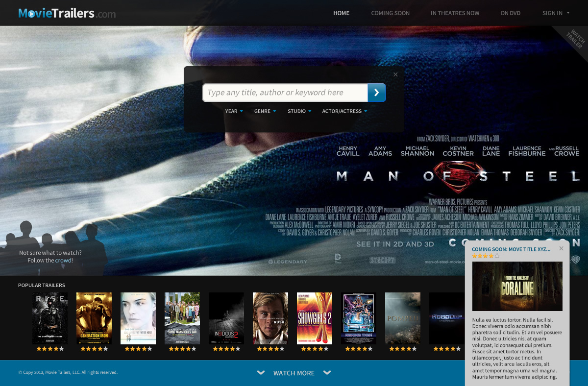588x386 pixels.
Task: Open the Jayne Mansfield's Car poster
Action: pyautogui.click(x=182, y=318)
